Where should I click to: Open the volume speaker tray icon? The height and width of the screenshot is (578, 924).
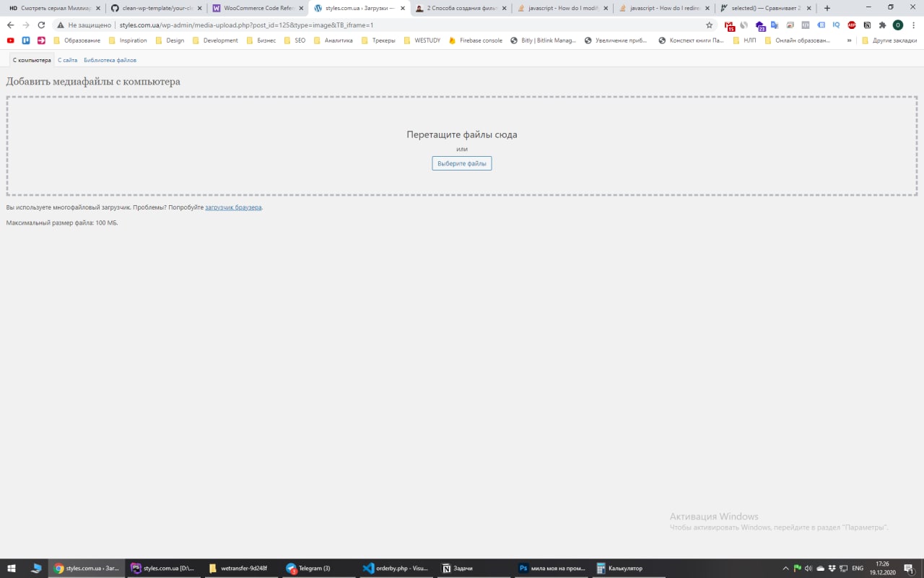coord(808,569)
